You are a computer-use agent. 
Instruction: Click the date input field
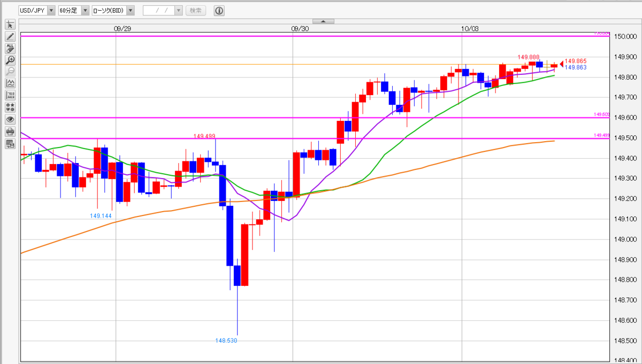[x=159, y=11]
